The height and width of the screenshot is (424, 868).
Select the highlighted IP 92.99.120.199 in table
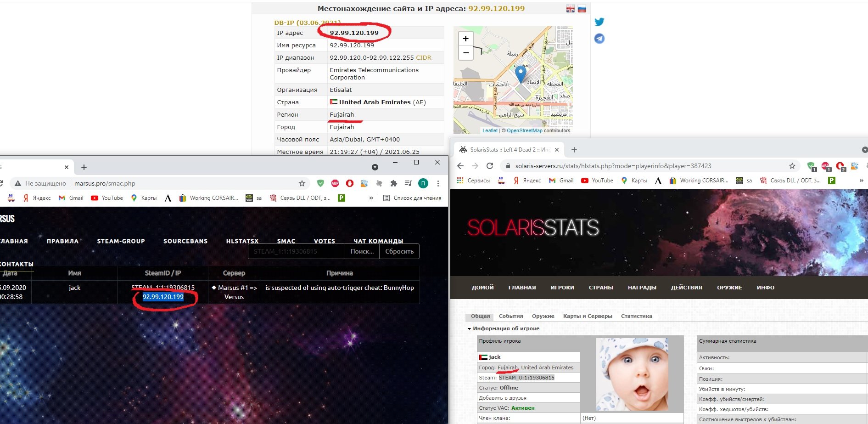(x=163, y=297)
